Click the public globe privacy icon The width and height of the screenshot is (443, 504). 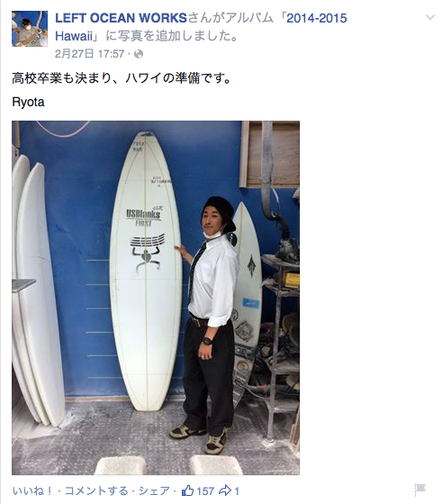click(139, 54)
